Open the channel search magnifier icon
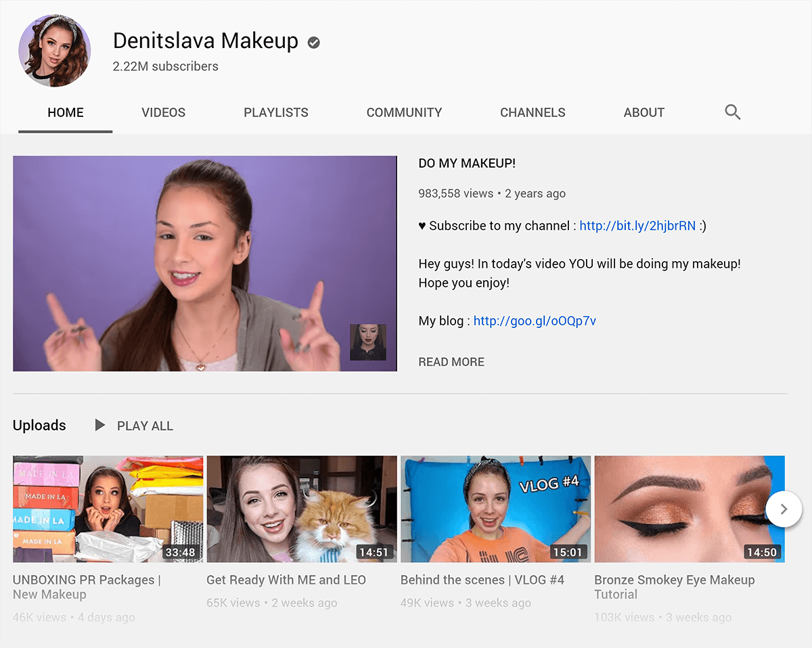Screen dimensions: 812x648 [733, 112]
